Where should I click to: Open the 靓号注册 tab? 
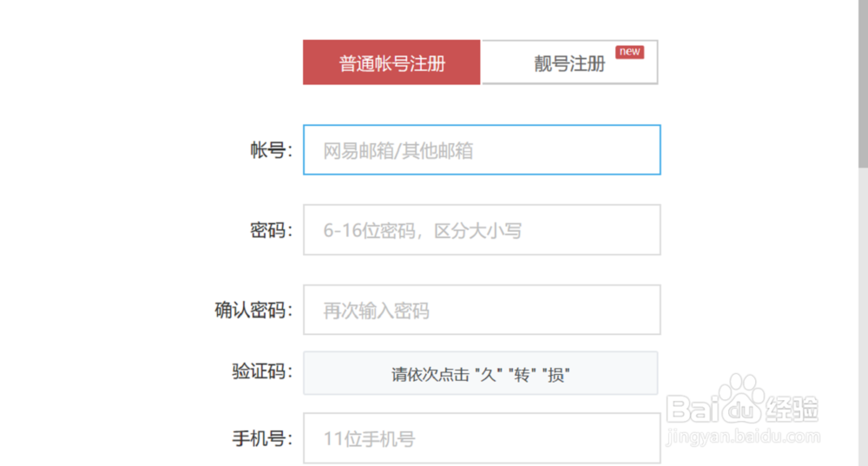coord(569,62)
